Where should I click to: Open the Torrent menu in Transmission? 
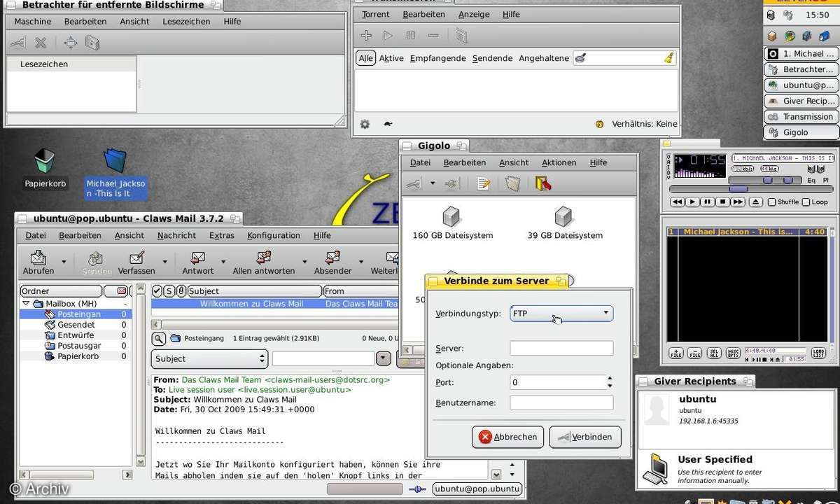click(376, 14)
